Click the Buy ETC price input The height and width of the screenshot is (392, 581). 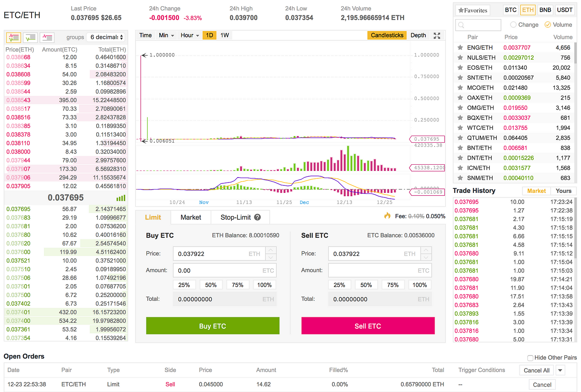click(219, 254)
